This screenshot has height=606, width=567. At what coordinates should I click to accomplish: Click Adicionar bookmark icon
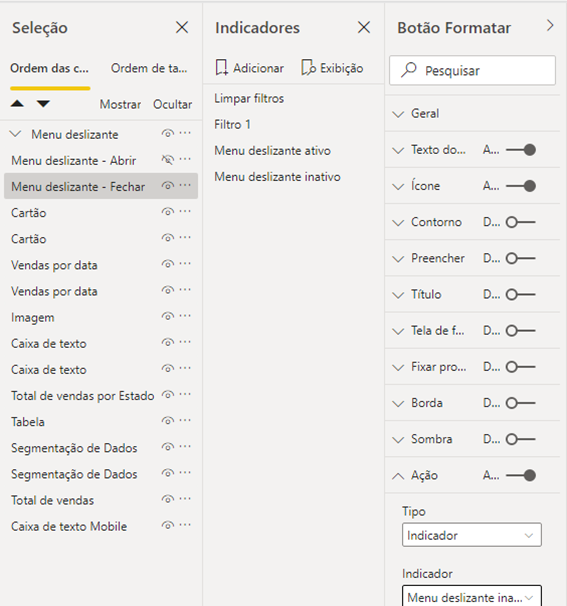[x=221, y=68]
